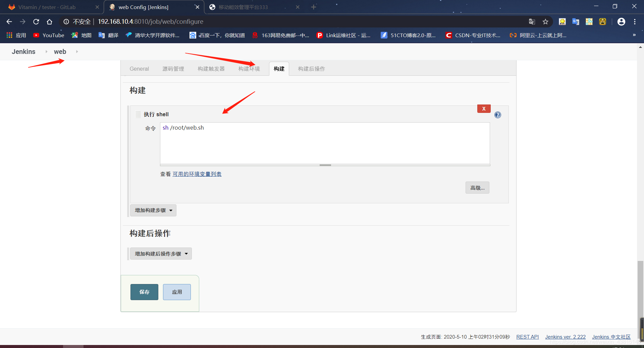The image size is (644, 348).
Task: Open the 阿里云 bookmark
Action: 538,35
